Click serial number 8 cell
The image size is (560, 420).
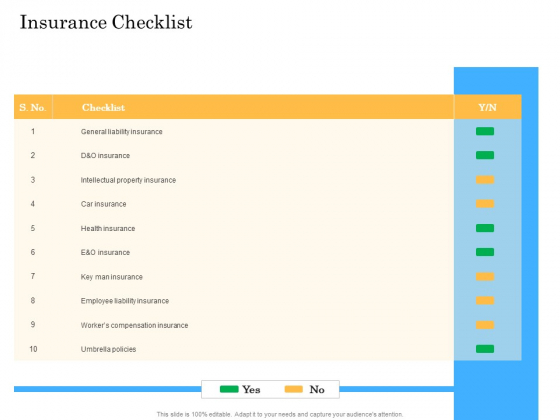click(x=33, y=300)
